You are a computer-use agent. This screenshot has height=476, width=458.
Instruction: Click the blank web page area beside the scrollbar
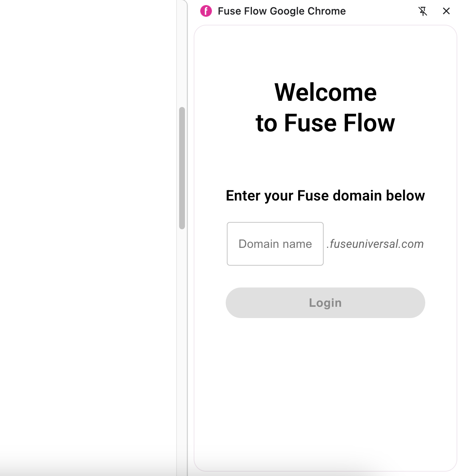pyautogui.click(x=87, y=218)
